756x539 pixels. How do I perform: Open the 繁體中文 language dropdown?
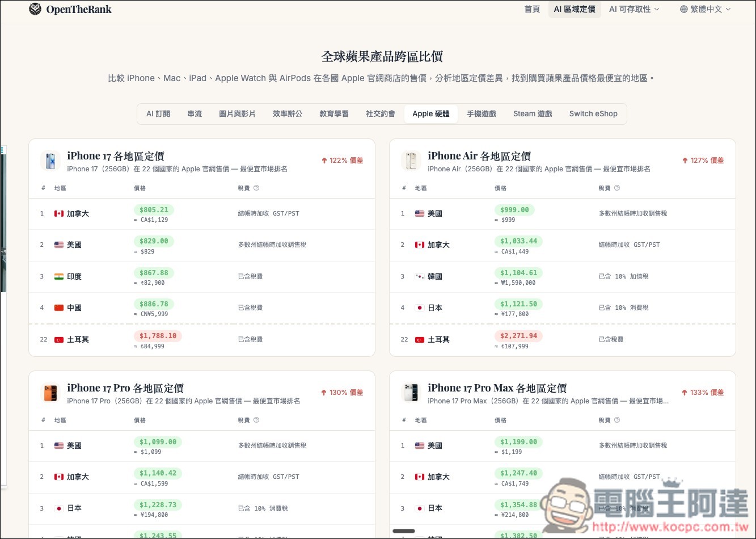[706, 9]
